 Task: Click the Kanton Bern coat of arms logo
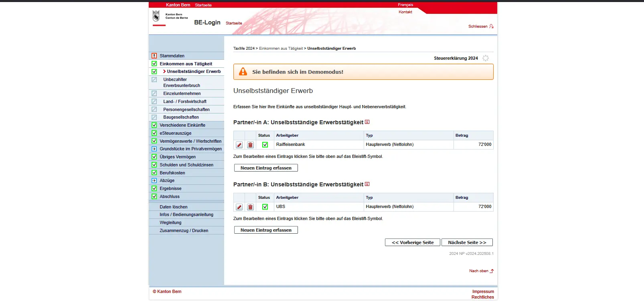pos(156,16)
